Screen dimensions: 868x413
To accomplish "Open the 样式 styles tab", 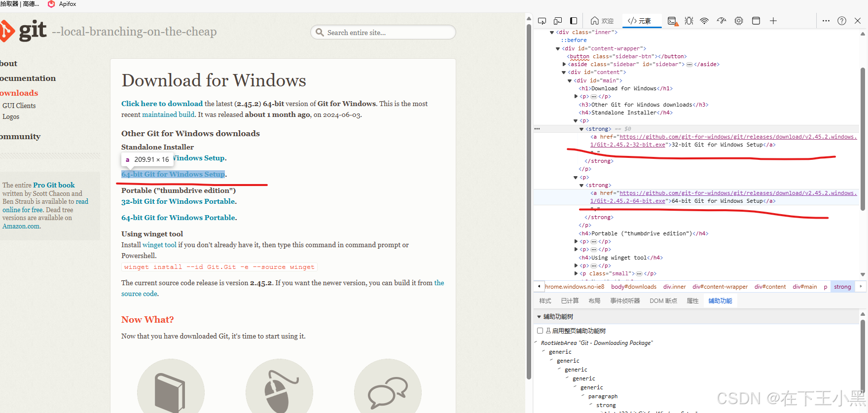I will coord(545,300).
